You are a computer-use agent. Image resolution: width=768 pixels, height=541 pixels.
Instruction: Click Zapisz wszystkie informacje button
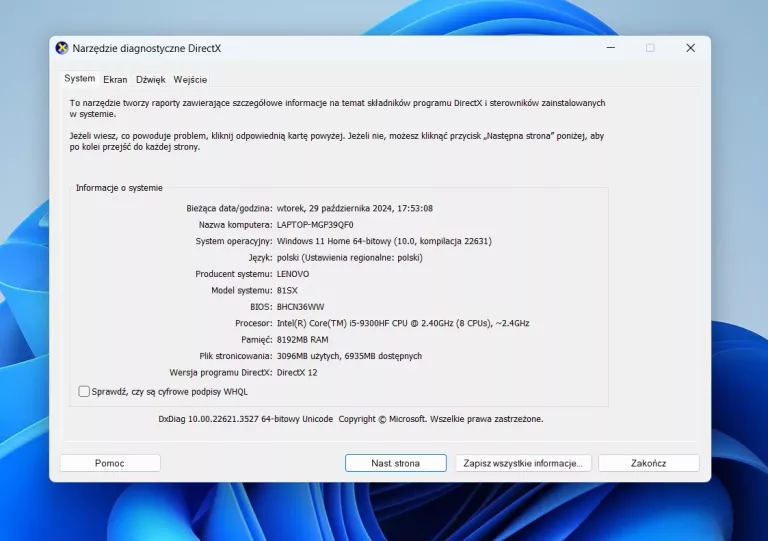click(x=523, y=463)
